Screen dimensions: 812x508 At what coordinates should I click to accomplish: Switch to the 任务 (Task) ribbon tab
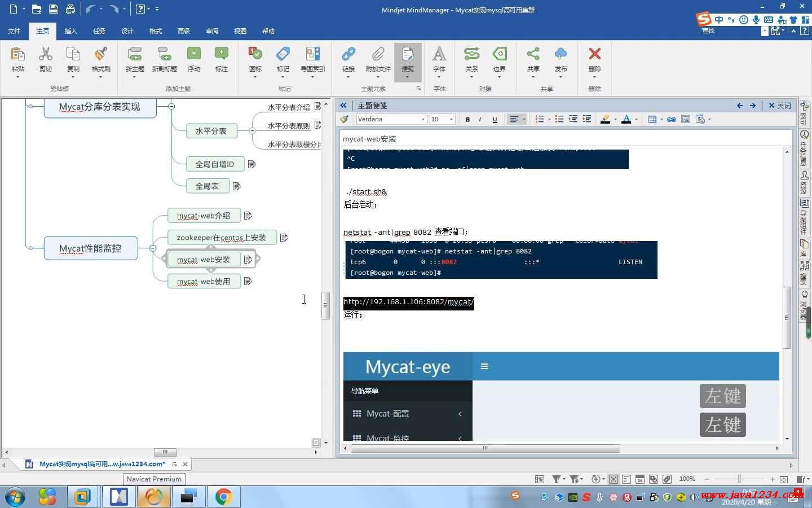[x=99, y=31]
